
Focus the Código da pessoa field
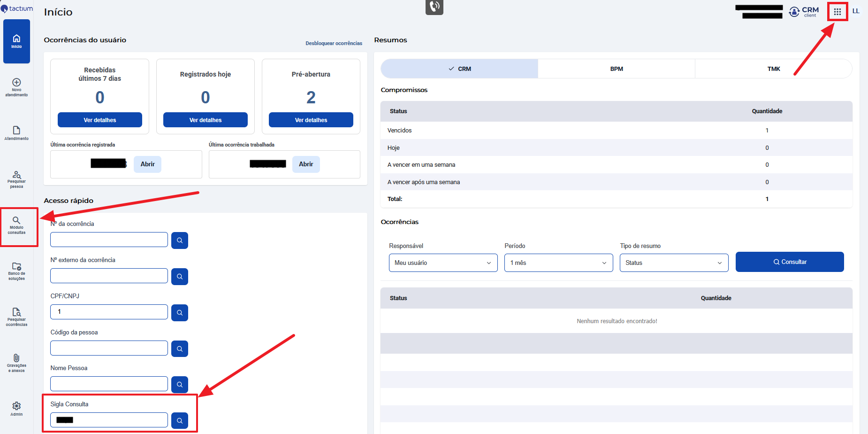[x=109, y=348]
